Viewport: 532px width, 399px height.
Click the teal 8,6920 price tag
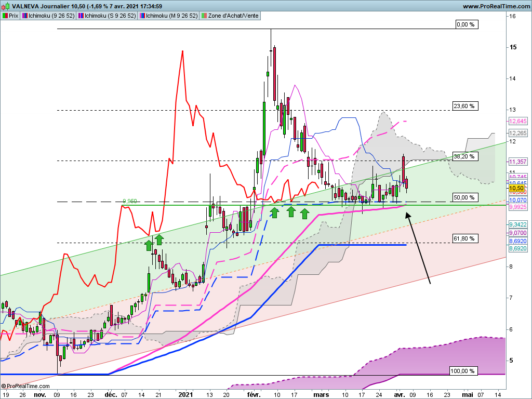point(518,249)
